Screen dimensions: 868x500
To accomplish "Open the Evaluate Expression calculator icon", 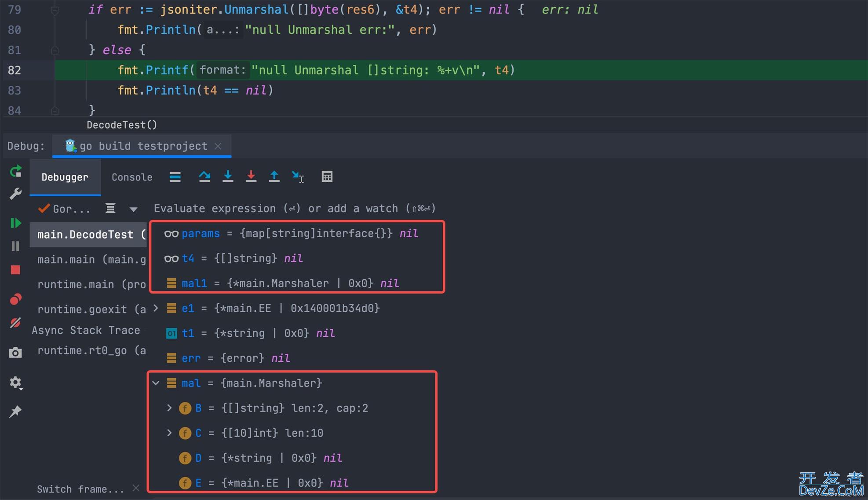I will [327, 176].
